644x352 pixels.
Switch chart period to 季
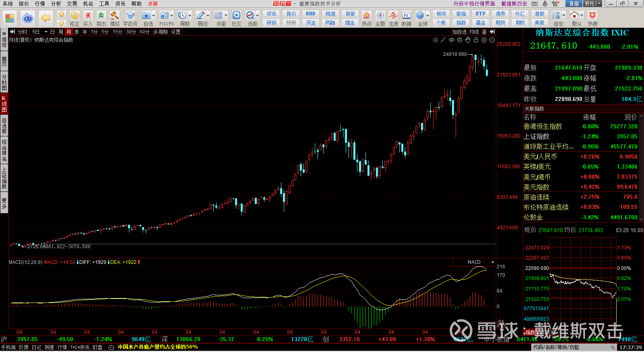click(76, 32)
